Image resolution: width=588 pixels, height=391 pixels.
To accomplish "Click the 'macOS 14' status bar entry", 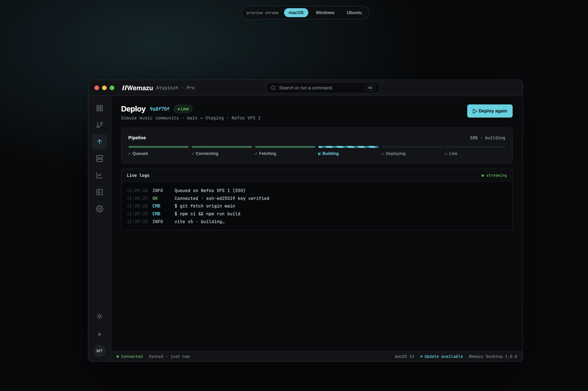I will pyautogui.click(x=404, y=356).
